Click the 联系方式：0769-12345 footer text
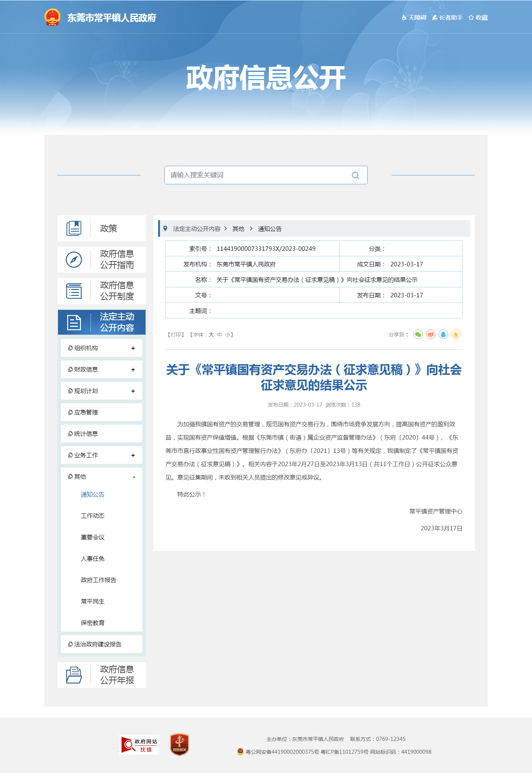The width and height of the screenshot is (532, 773). (378, 739)
